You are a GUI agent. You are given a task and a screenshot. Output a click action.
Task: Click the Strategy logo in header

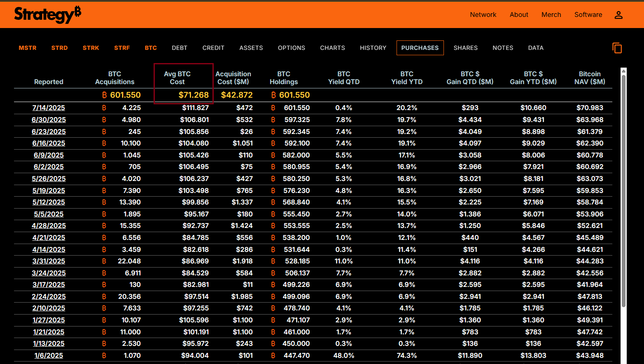(47, 15)
